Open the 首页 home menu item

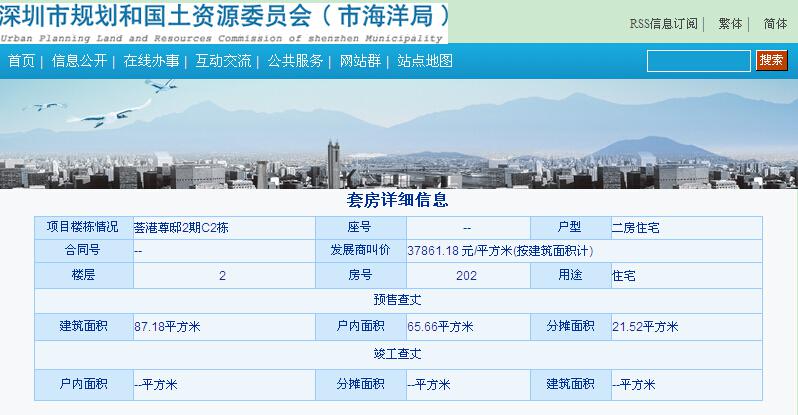coord(21,61)
